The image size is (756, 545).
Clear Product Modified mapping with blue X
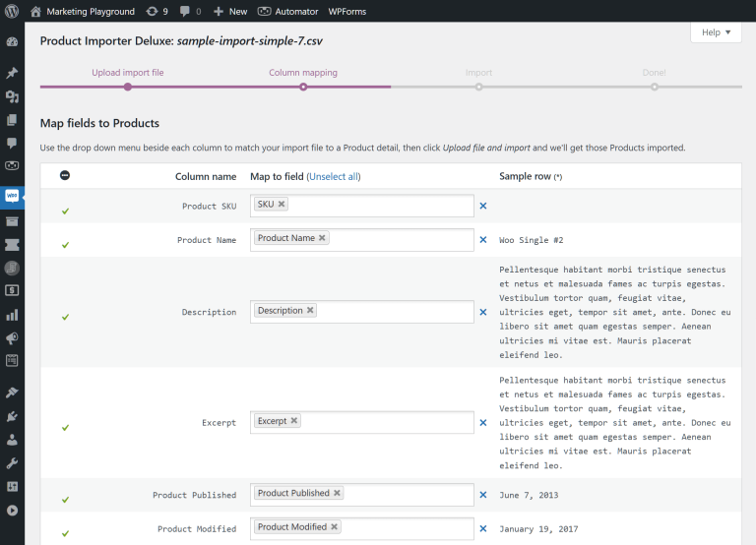[483, 528]
